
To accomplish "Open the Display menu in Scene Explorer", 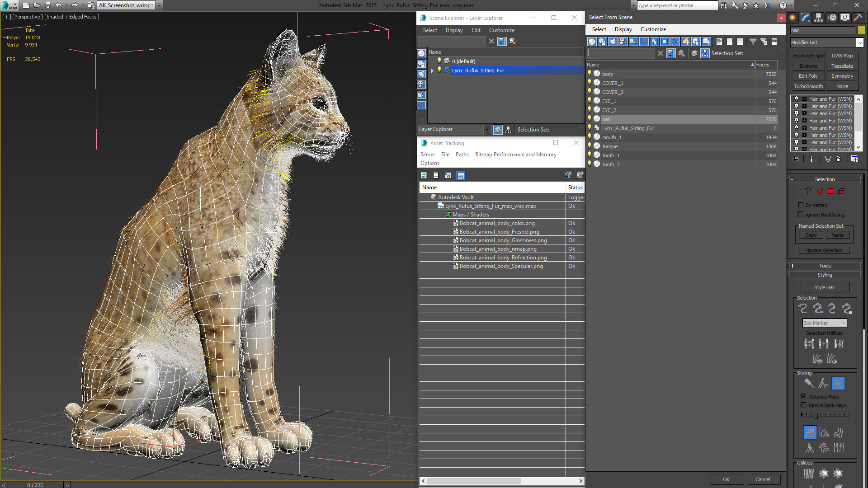I will coord(454,30).
